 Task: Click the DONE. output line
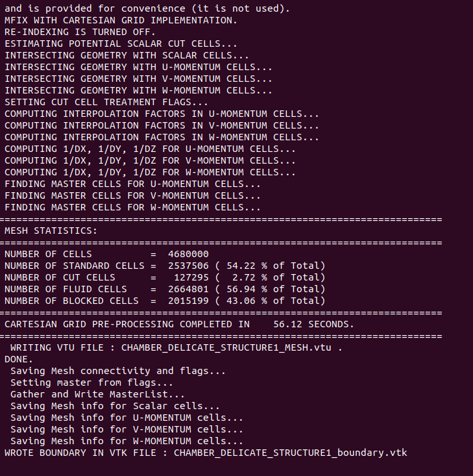click(x=19, y=359)
